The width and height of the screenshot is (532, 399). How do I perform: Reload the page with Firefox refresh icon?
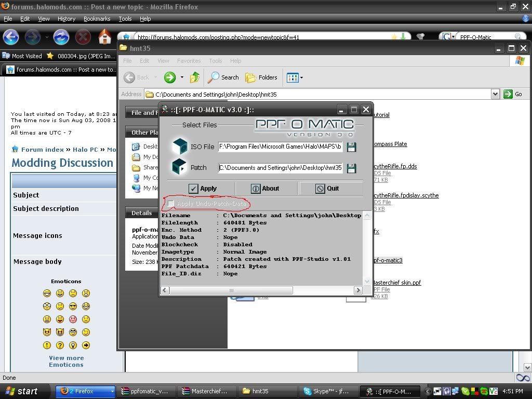click(61, 37)
